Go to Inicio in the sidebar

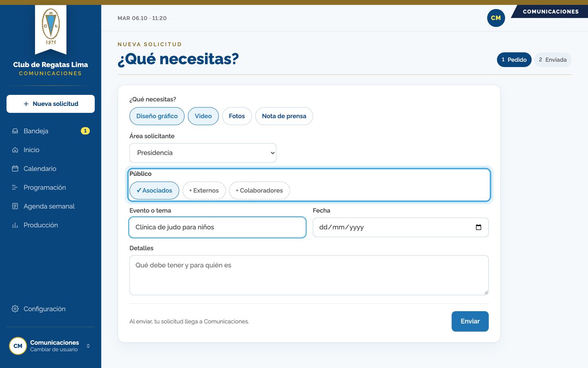51,150
